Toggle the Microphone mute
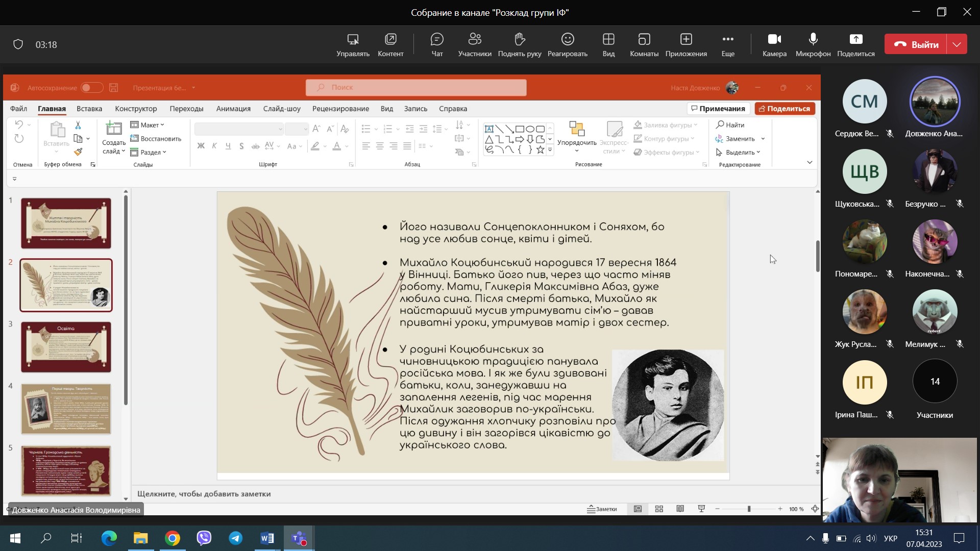The width and height of the screenshot is (980, 551). coord(813,40)
